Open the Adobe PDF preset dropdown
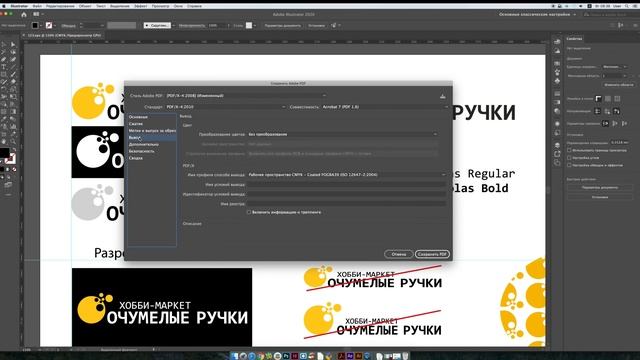 point(246,96)
